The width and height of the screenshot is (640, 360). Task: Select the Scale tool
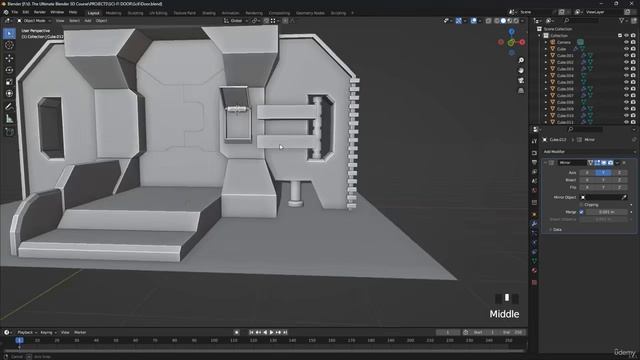point(9,82)
